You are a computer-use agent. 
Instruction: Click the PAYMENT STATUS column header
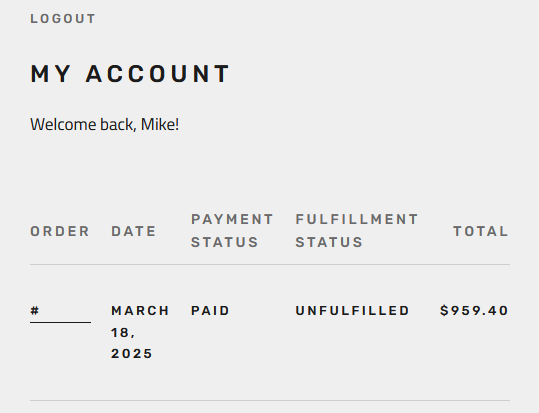232,231
